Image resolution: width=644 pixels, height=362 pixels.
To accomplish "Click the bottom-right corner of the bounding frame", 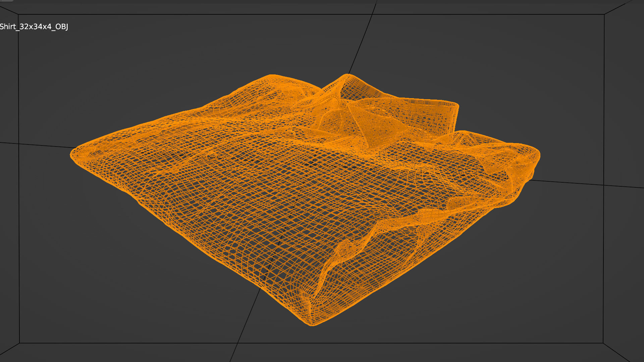I will [603, 343].
